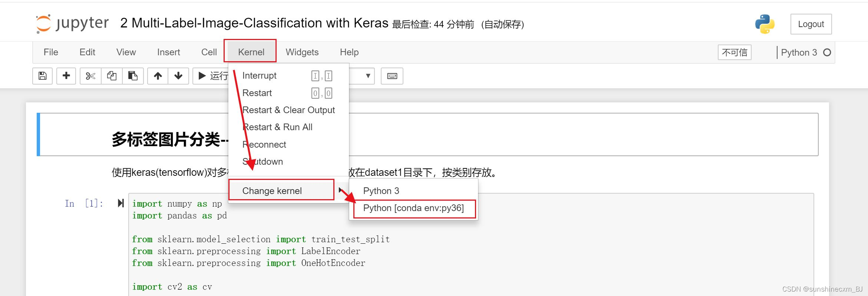Choose Reconnect kernel option
This screenshot has height=296, width=868.
coord(288,144)
